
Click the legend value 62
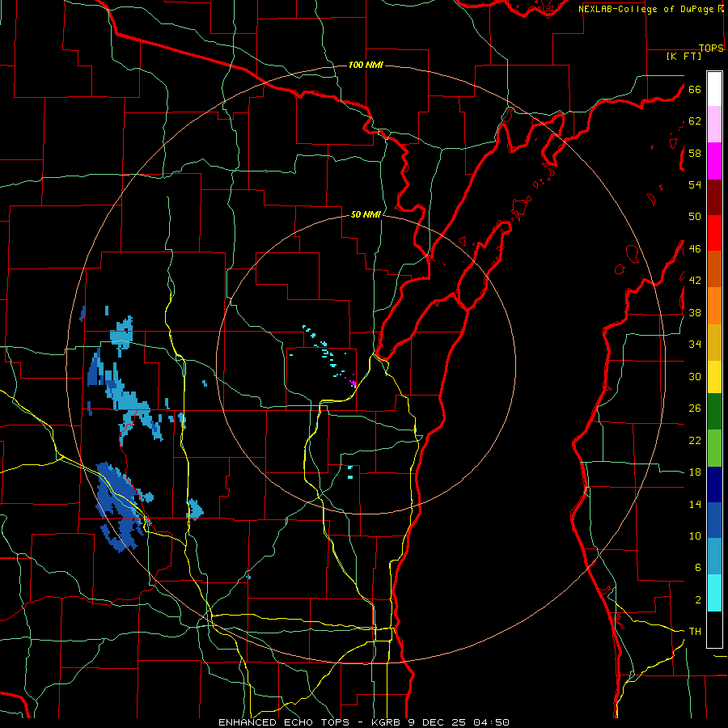695,121
